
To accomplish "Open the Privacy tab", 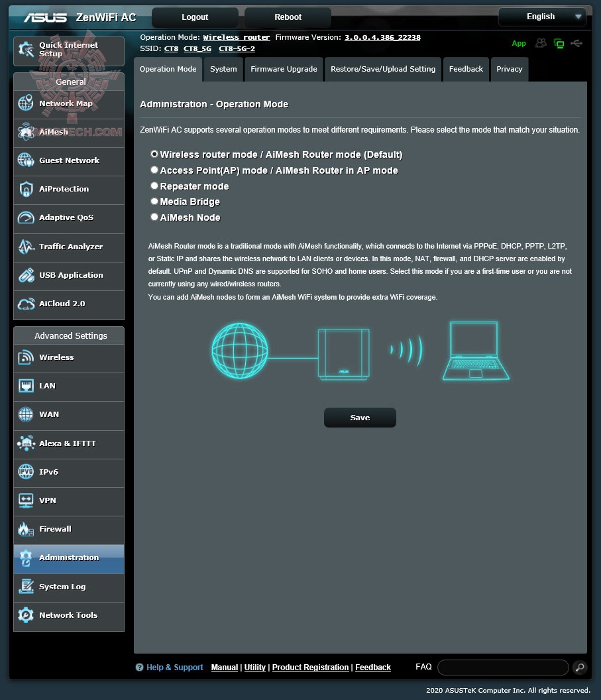I will tap(509, 69).
